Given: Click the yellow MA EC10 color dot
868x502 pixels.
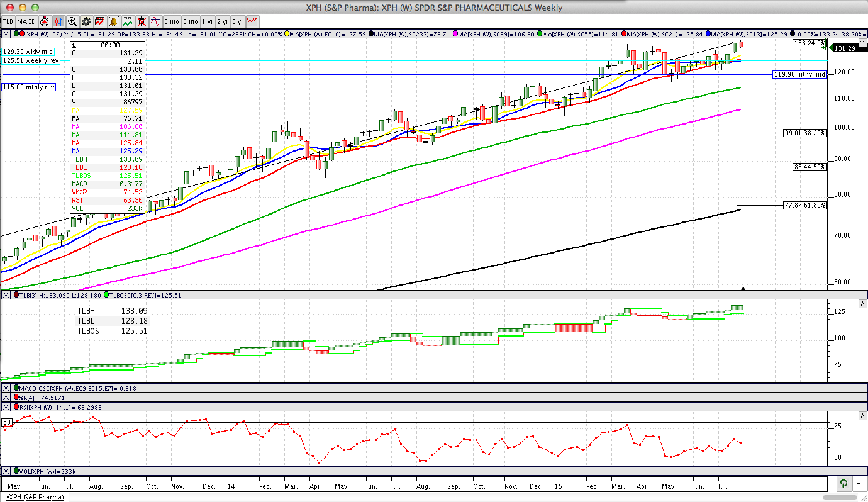Looking at the screenshot, I should [x=288, y=33].
